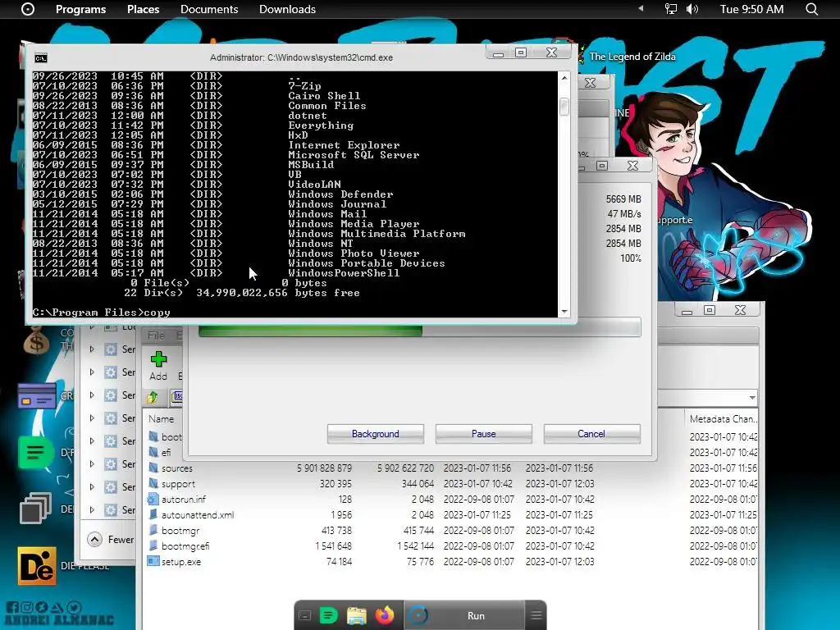Open the credit card desktop icon
The height and width of the screenshot is (630, 840).
[x=36, y=396]
